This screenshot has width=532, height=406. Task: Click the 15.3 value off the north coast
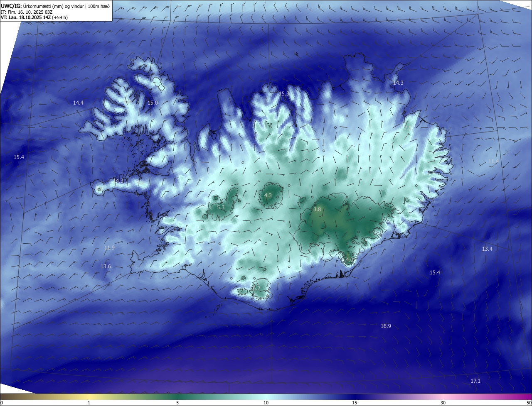point(284,94)
